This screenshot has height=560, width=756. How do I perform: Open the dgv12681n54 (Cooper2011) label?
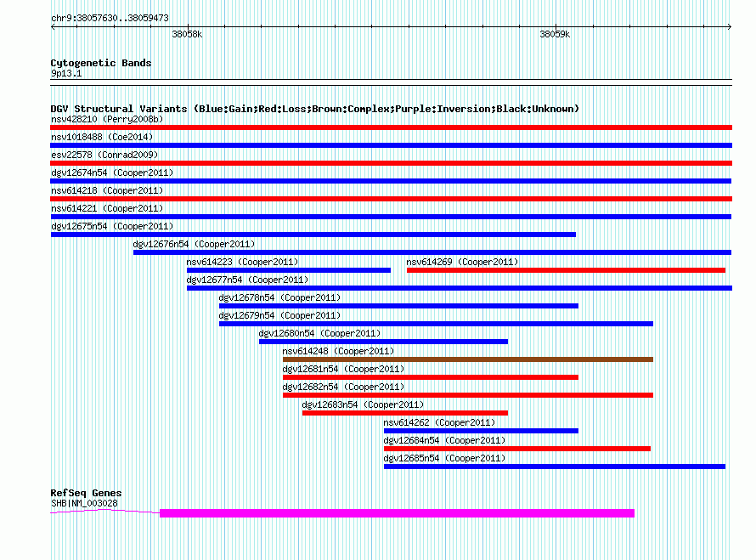343,369
